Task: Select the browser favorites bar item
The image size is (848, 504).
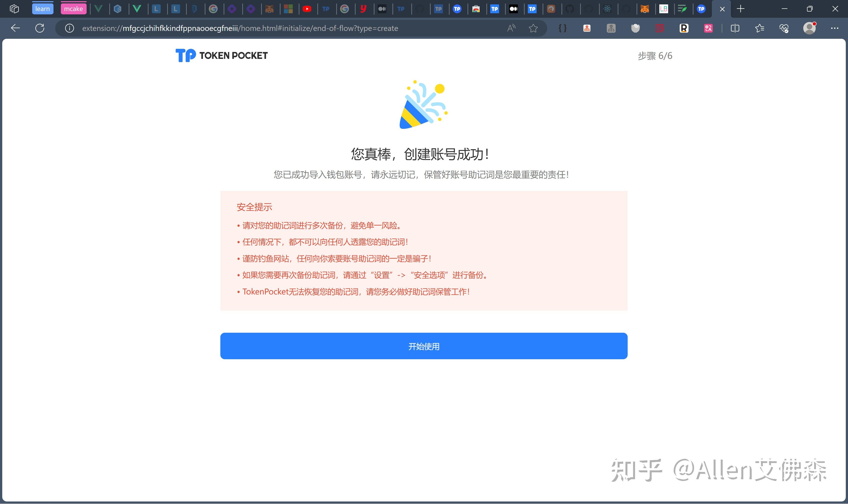Action: (759, 28)
